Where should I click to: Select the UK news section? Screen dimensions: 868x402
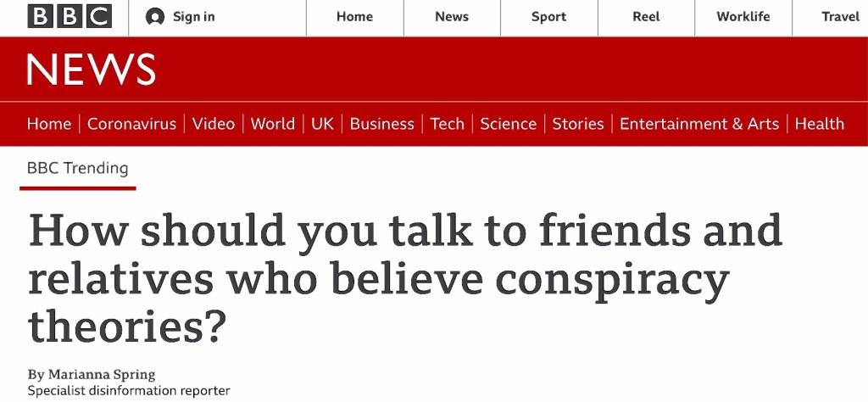point(322,124)
